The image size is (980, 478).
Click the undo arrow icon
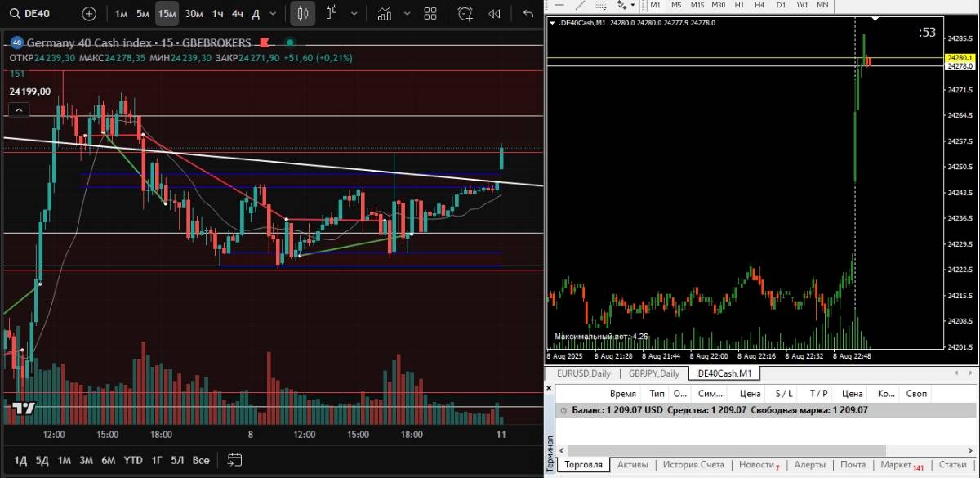point(528,14)
